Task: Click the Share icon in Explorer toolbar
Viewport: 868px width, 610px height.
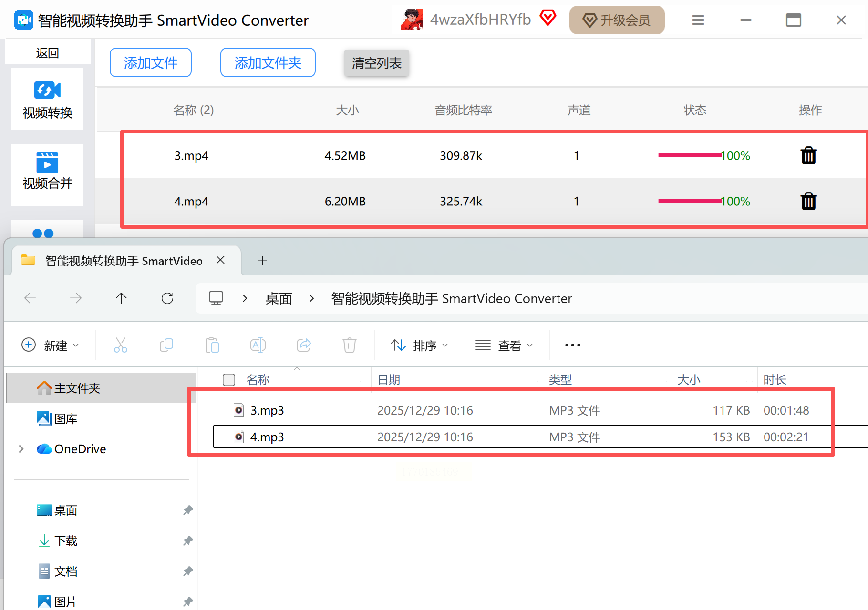Action: [x=304, y=345]
